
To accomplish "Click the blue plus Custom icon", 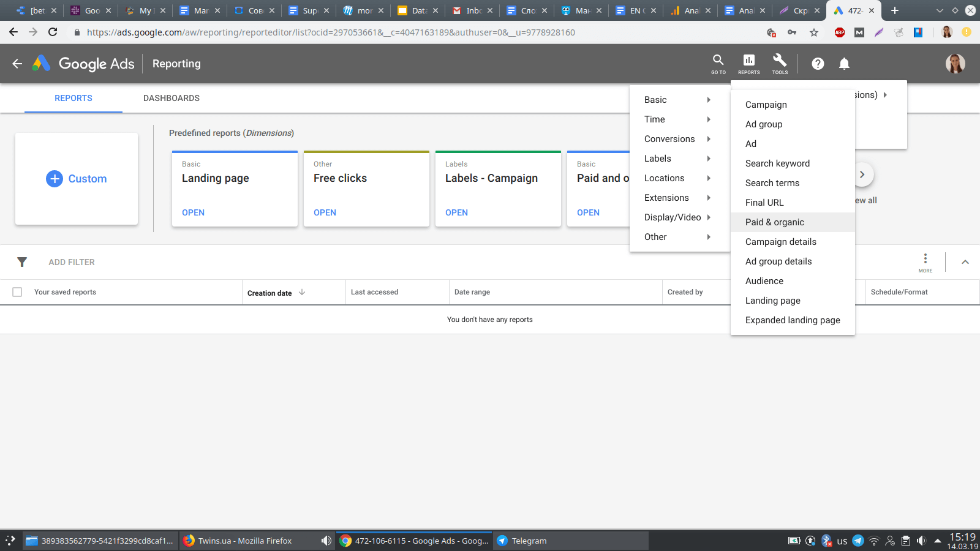I will 55,179.
